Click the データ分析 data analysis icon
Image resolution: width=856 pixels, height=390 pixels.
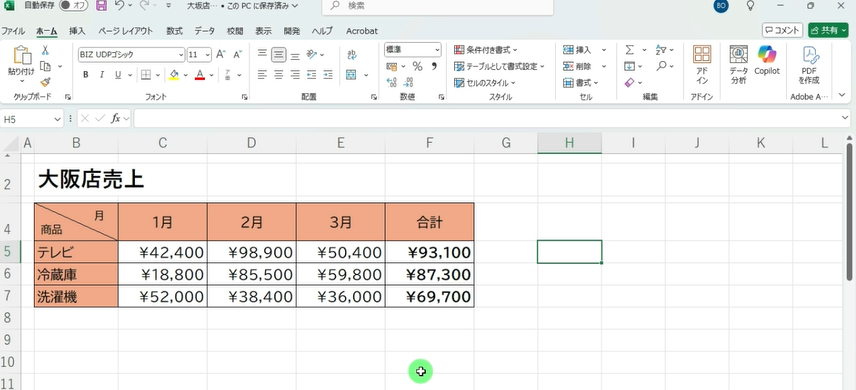click(739, 64)
